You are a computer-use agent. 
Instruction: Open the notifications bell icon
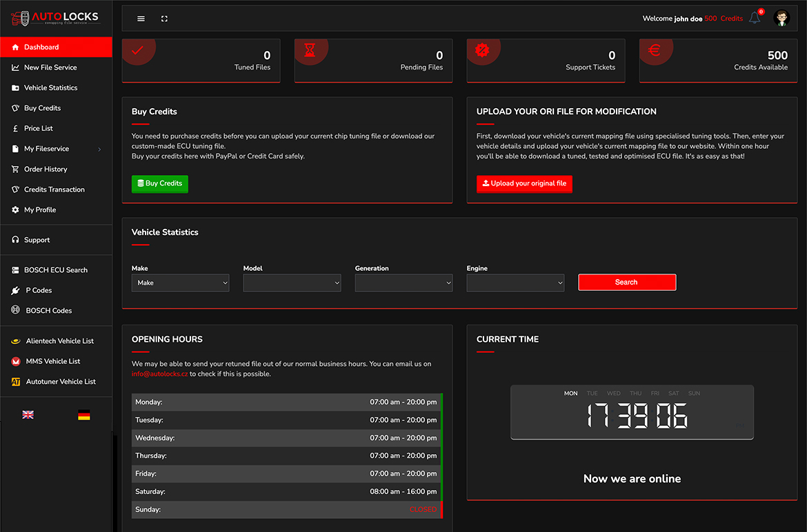pyautogui.click(x=755, y=19)
